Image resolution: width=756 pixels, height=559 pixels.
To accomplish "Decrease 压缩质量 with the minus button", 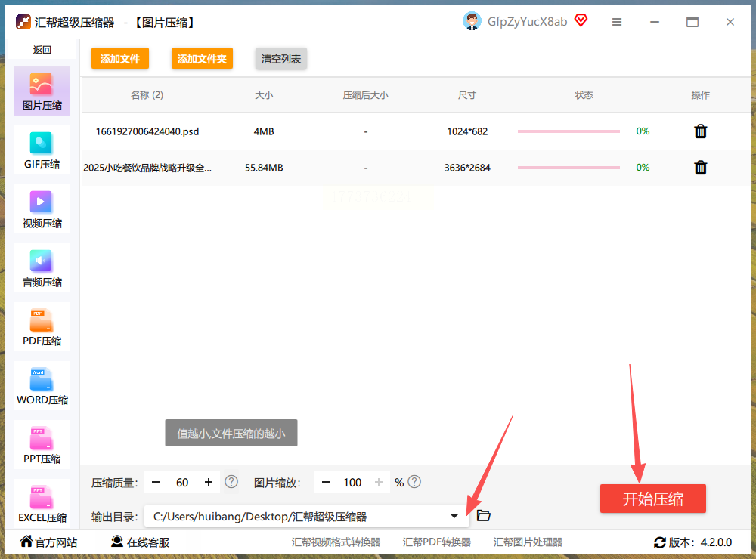I will coord(156,483).
